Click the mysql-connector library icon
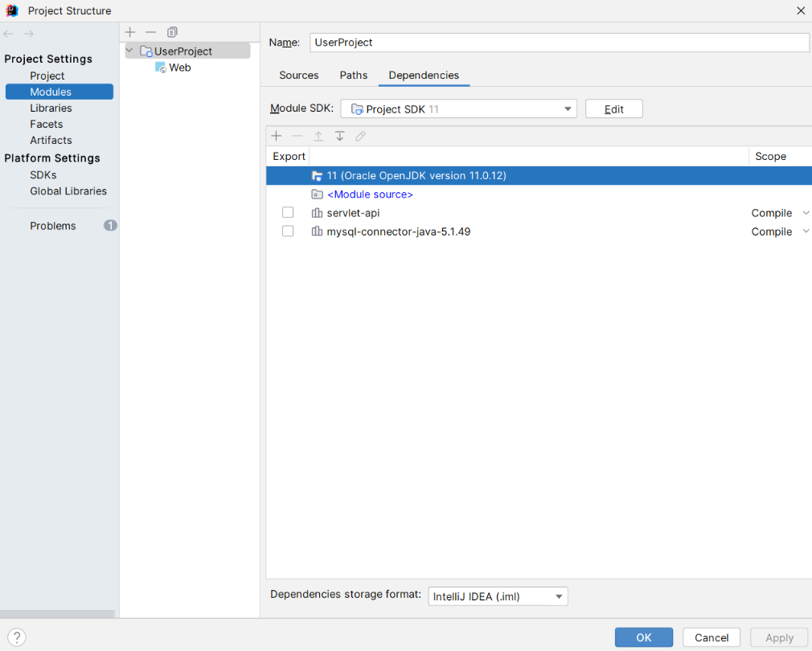The image size is (812, 651). pyautogui.click(x=317, y=231)
